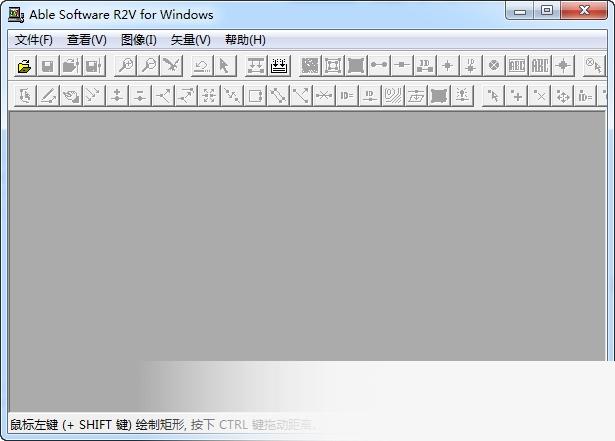Click the textured raster image icon
This screenshot has height=441, width=615.
point(309,66)
